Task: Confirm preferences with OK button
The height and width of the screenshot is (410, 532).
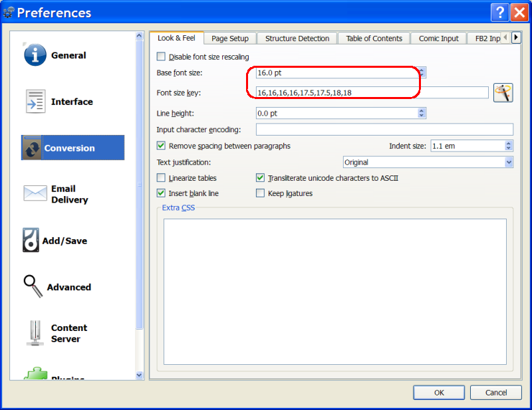Action: point(439,392)
